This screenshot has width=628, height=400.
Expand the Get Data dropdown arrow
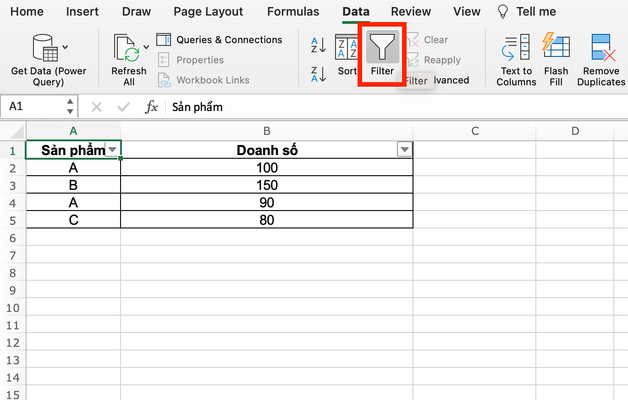coord(65,47)
